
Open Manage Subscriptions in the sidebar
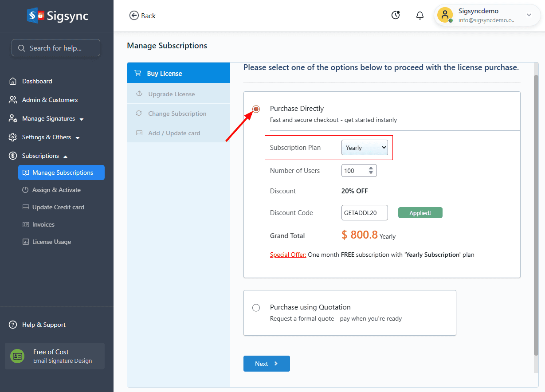pyautogui.click(x=61, y=172)
